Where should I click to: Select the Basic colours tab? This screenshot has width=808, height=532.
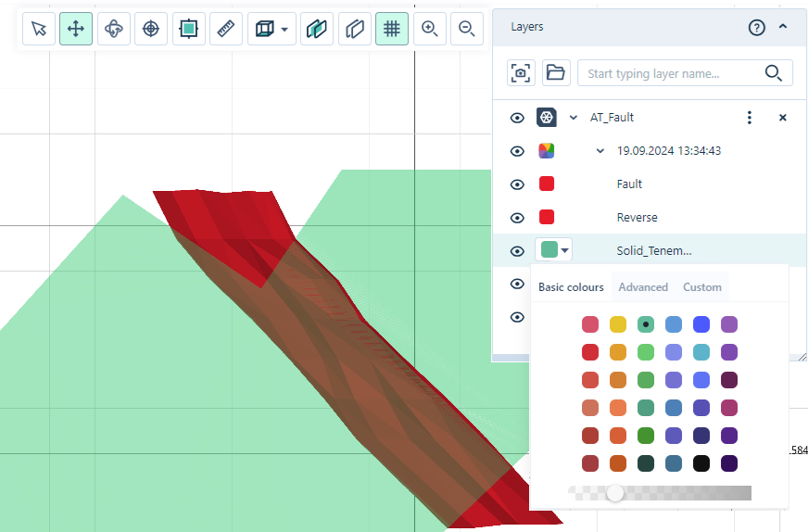click(571, 287)
